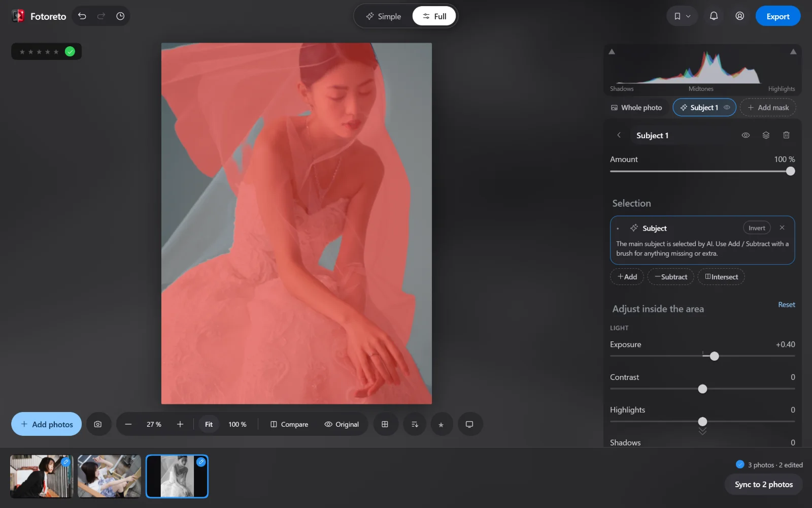
Task: Click the layers icon beside Subject 1
Action: click(x=766, y=135)
